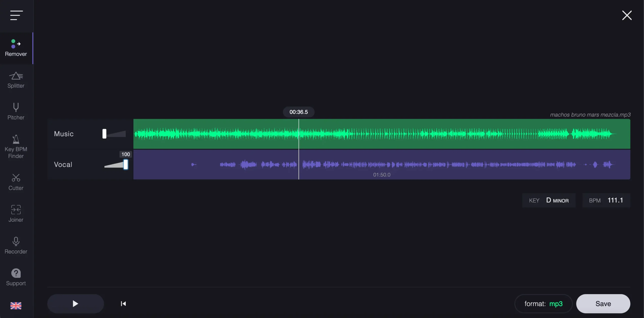Viewport: 644px width, 318px height.
Task: Open the Joiner tool
Action: 16,214
